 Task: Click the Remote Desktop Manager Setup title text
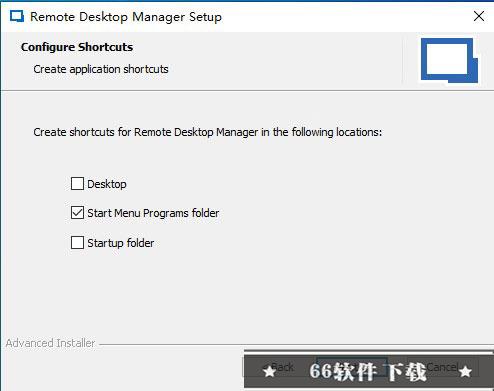click(126, 17)
